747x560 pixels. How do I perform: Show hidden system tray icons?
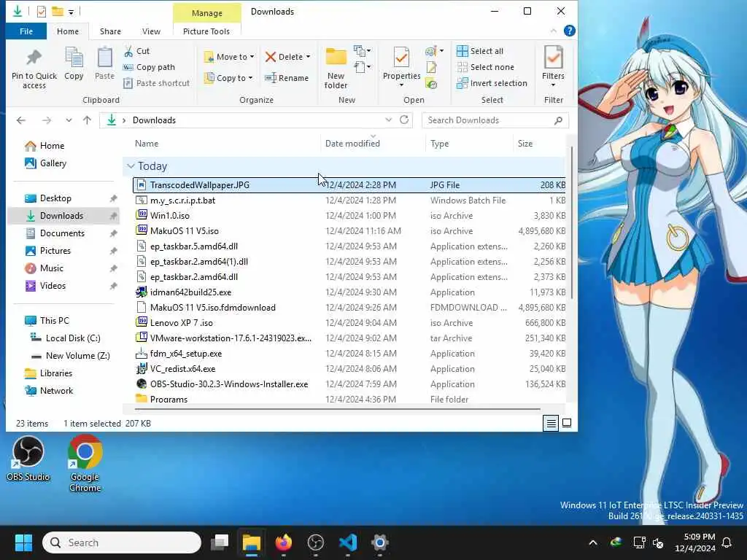(593, 542)
